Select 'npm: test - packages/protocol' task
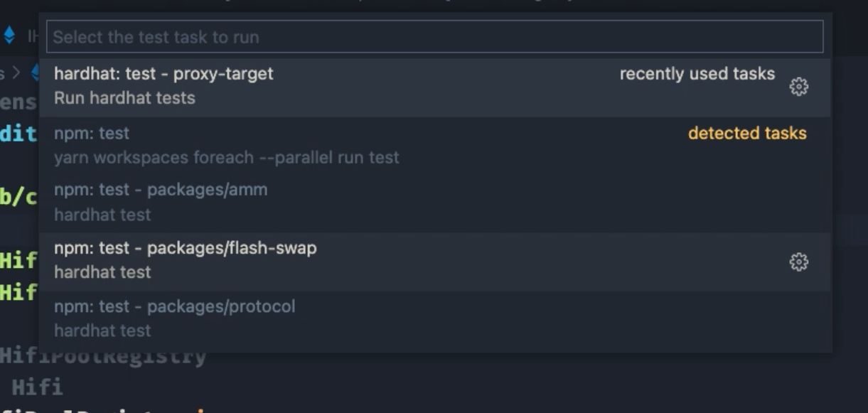Image resolution: width=868 pixels, height=413 pixels. (174, 306)
